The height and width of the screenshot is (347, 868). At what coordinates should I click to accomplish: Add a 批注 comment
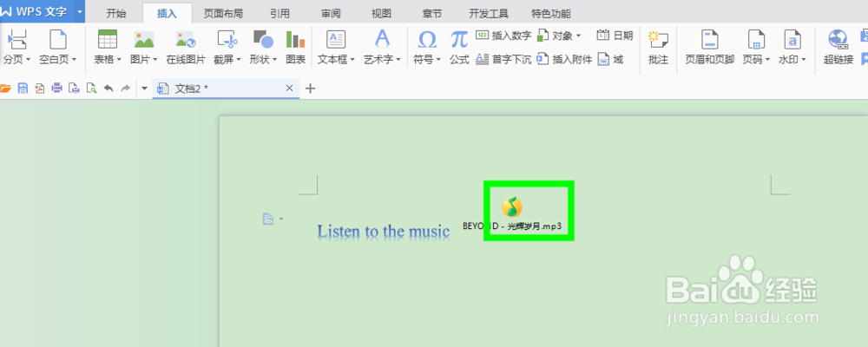(658, 48)
